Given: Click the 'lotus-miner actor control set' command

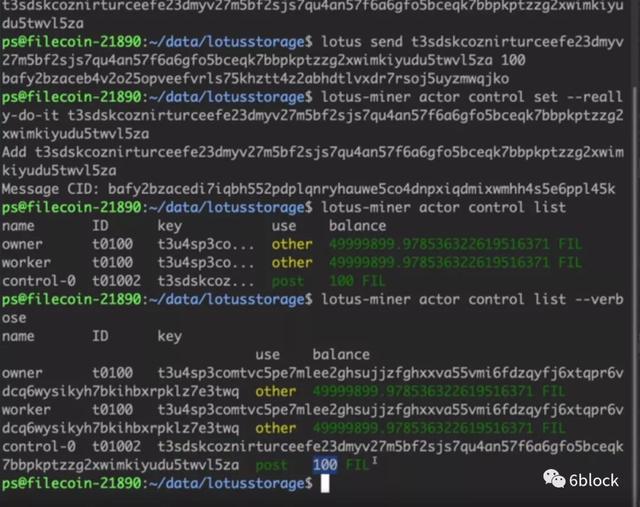Looking at the screenshot, I should [x=439, y=97].
